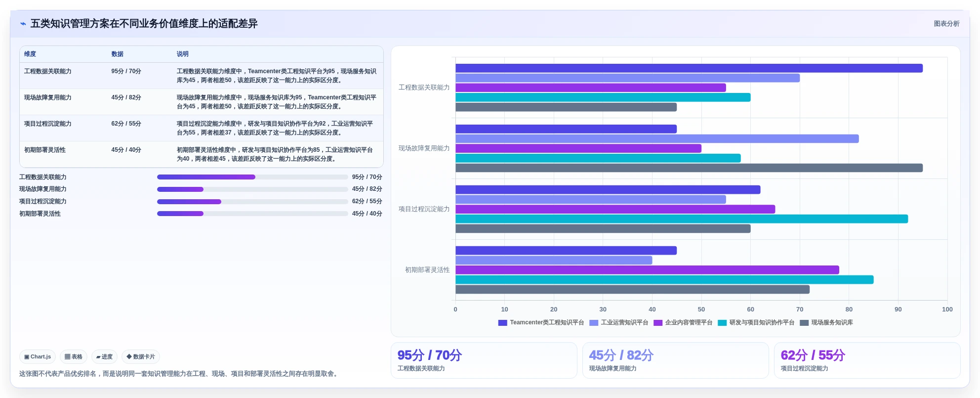Click the x-axis tick 100
This screenshot has width=980, height=398.
947,310
